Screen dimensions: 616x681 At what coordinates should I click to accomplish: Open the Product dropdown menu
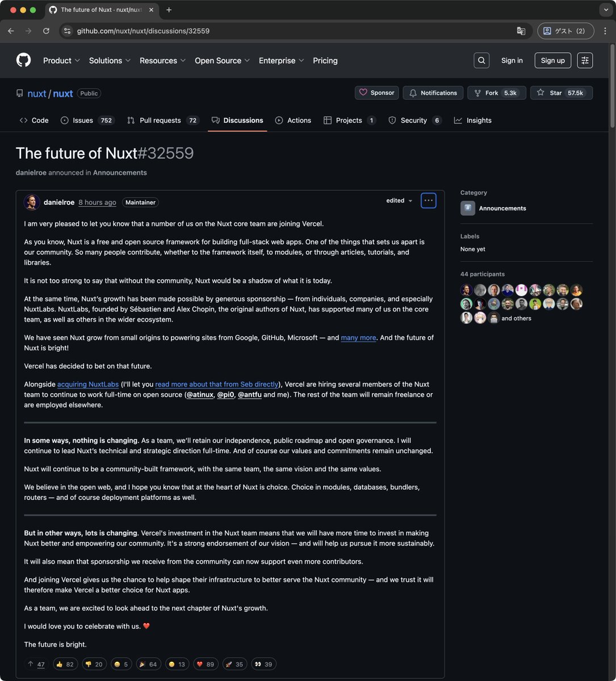tap(62, 60)
